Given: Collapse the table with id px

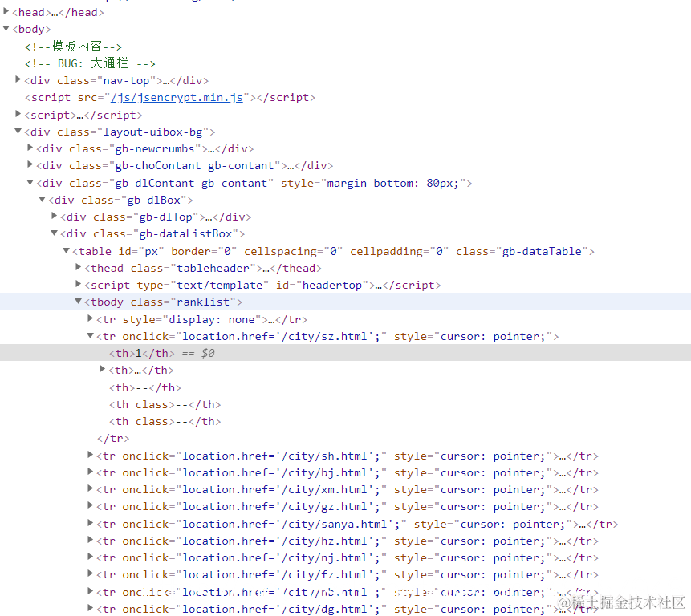Looking at the screenshot, I should coord(66,250).
